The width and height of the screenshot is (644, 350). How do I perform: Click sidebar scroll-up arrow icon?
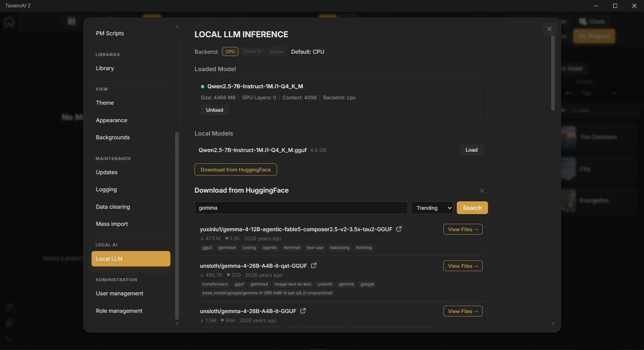177,27
